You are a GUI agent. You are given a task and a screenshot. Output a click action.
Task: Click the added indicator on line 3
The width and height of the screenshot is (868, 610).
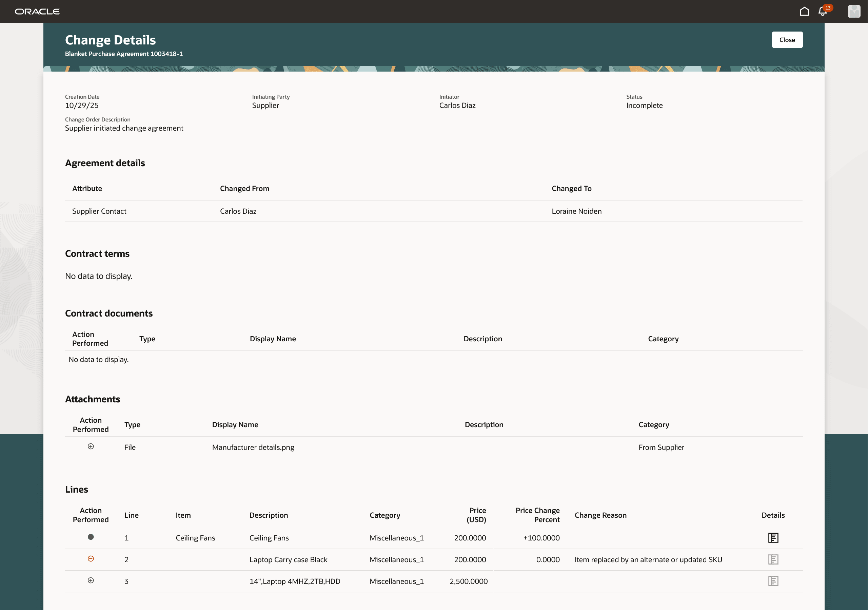coord(91,581)
